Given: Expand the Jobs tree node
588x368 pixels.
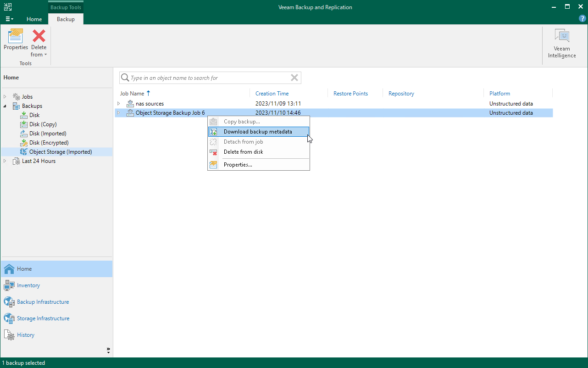Looking at the screenshot, I should click(x=5, y=96).
